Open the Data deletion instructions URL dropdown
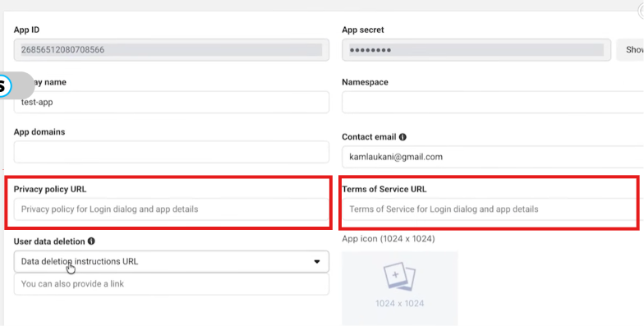This screenshot has width=644, height=326. (x=171, y=261)
